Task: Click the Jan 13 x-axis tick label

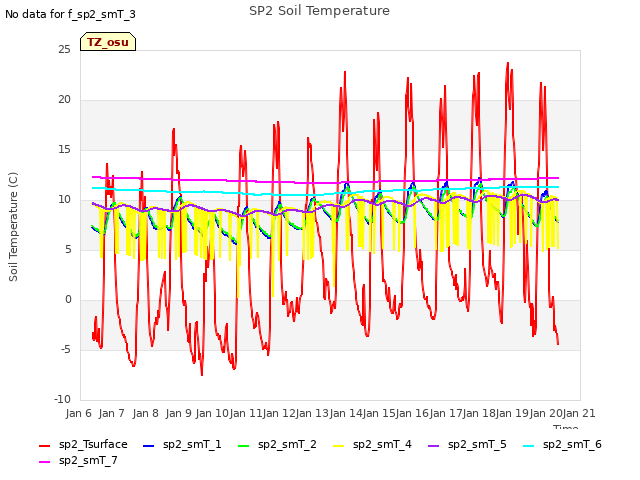Action: coord(312,413)
